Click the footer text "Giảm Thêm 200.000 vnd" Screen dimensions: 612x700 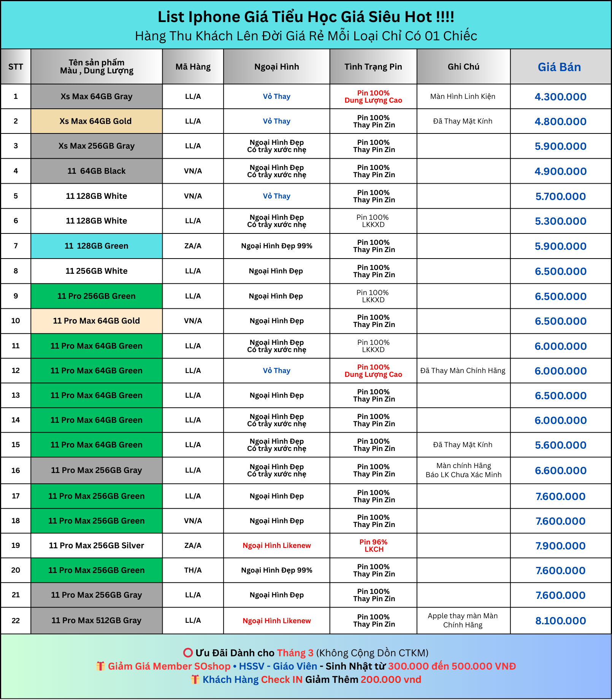point(363,679)
